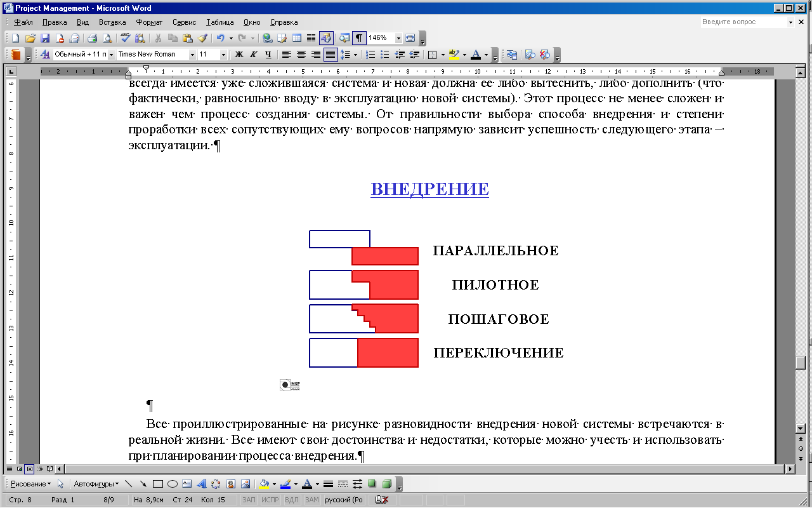Toggle ЗАМ overtype mode in status bar
This screenshot has width=812, height=508.
click(x=312, y=500)
